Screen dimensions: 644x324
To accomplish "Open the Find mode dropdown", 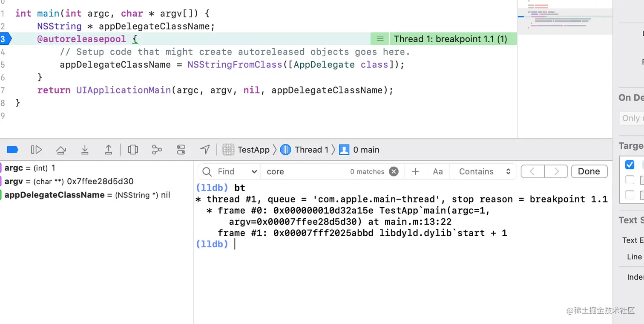I will point(237,172).
